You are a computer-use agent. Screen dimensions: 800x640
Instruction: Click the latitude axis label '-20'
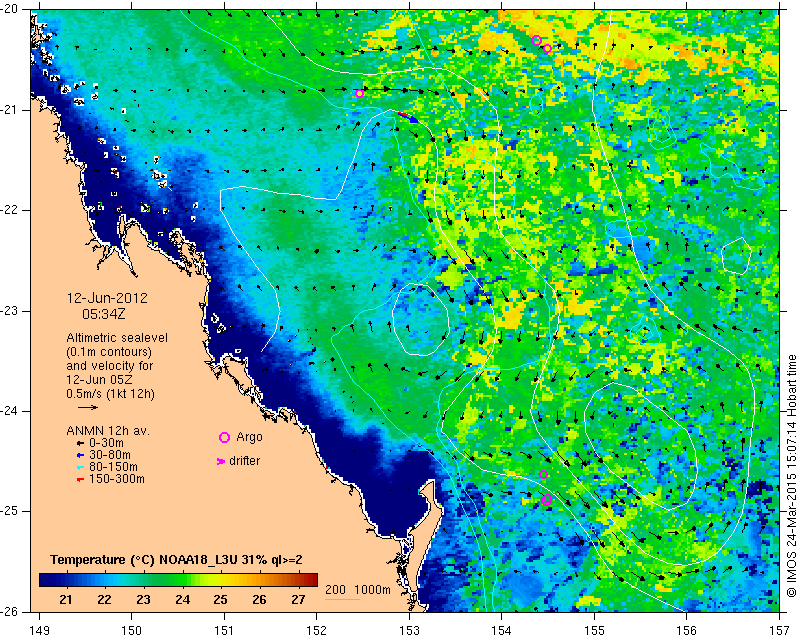[11, 9]
